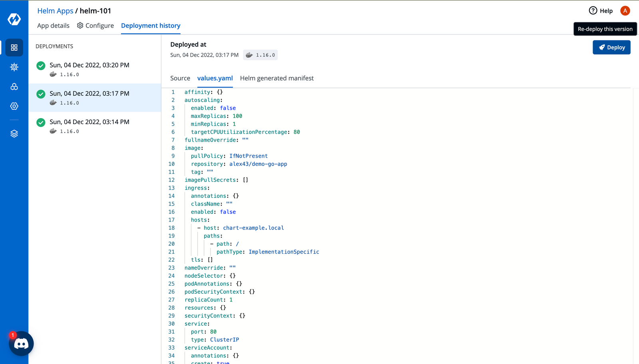Click the rocket icon inside Deploy button
The width and height of the screenshot is (639, 364).
[602, 47]
